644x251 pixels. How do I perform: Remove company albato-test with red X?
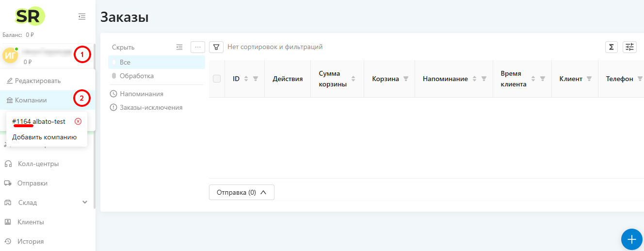click(x=78, y=121)
